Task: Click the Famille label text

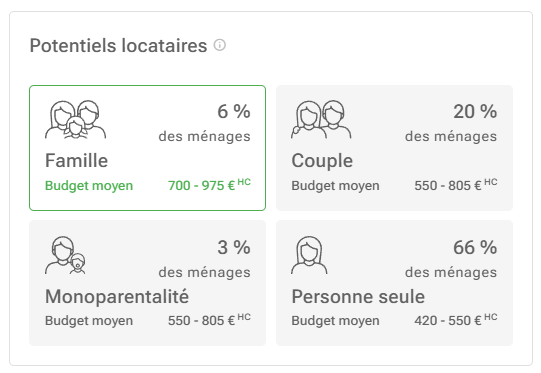Action: [x=77, y=161]
